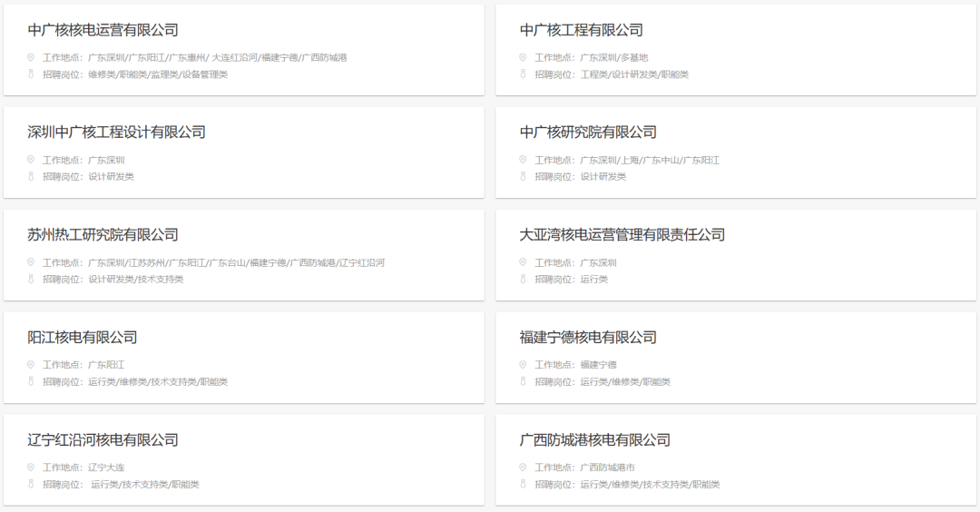Click location pin icon in 中广核研究院有限公司 card
Screen dimensions: 980x512
click(523, 160)
